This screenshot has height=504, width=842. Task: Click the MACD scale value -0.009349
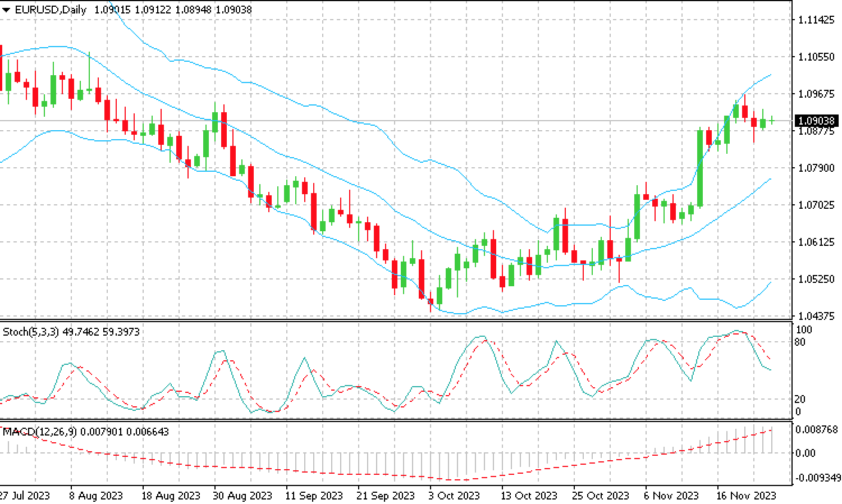pos(817,478)
